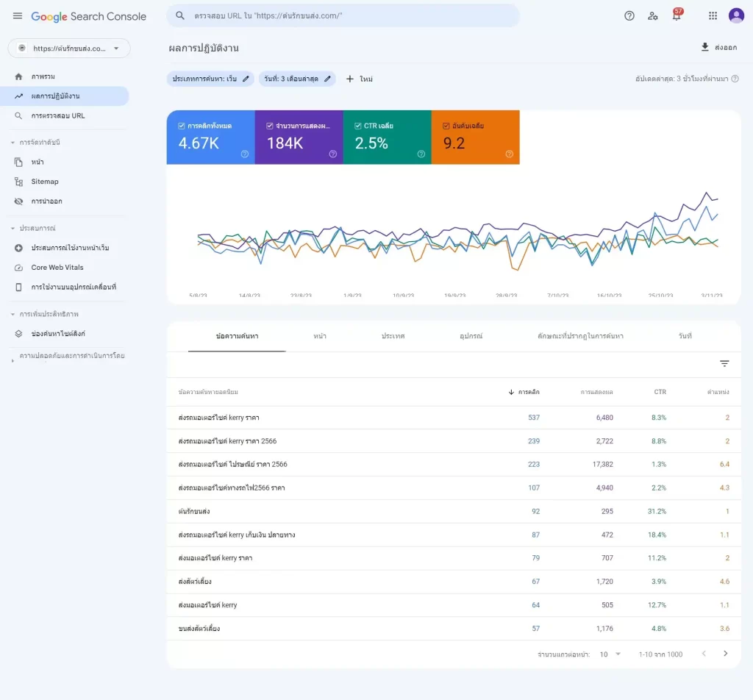Open หน้า pages indexing report in sidebar
Viewport: 753px width, 700px height.
(65, 162)
